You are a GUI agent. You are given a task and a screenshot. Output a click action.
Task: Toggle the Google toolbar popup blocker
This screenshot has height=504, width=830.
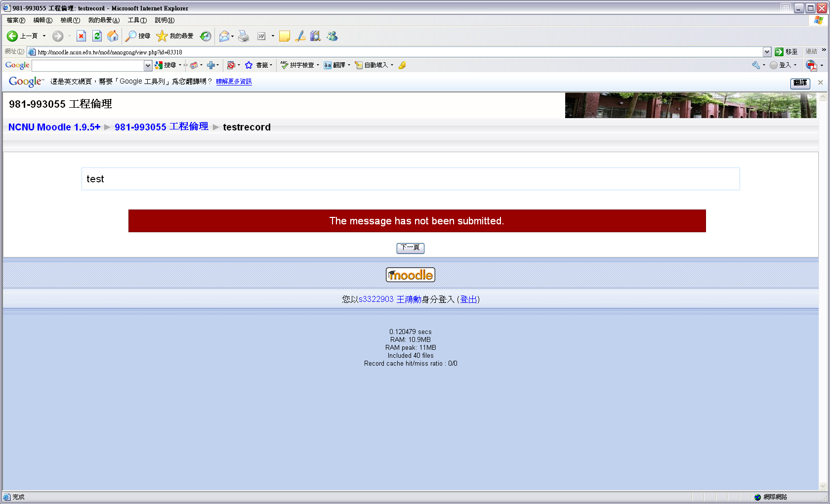click(x=231, y=65)
